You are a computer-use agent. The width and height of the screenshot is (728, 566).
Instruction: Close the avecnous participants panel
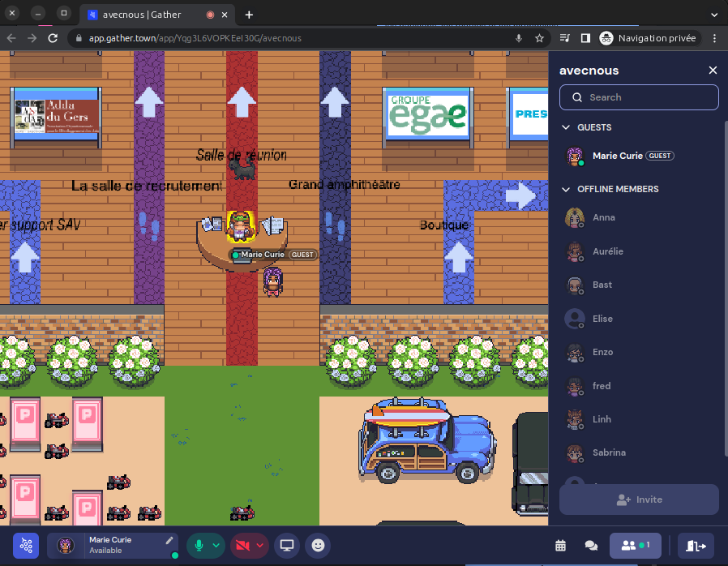pos(713,71)
